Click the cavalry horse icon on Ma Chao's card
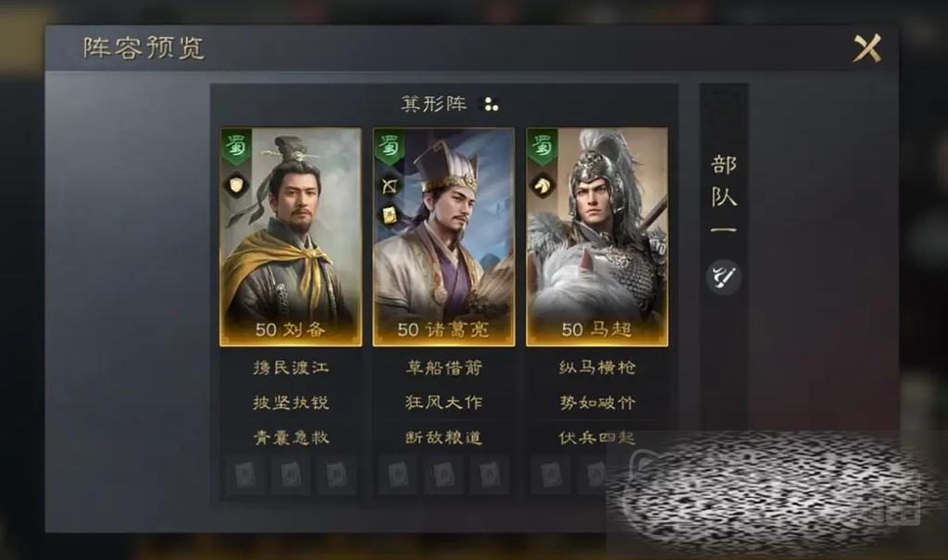Screen dimensions: 948x560 [543, 185]
